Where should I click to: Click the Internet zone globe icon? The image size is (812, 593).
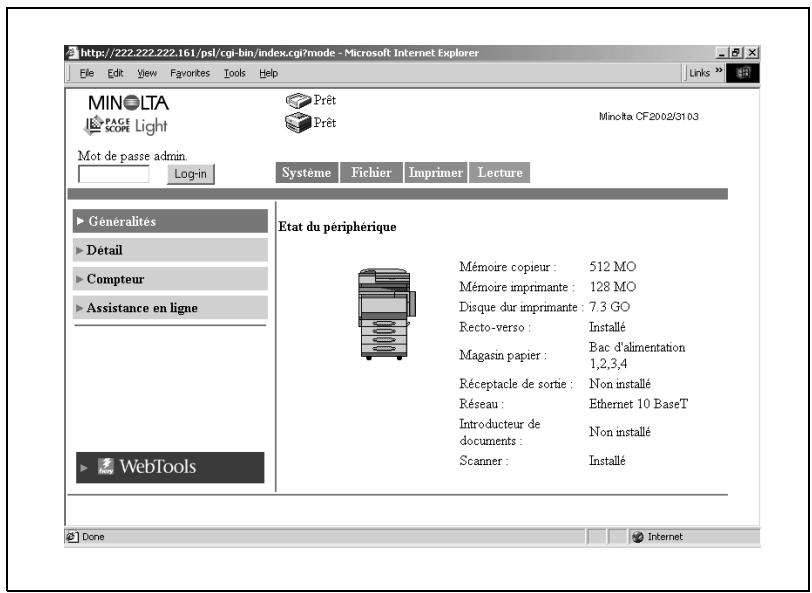(x=638, y=537)
